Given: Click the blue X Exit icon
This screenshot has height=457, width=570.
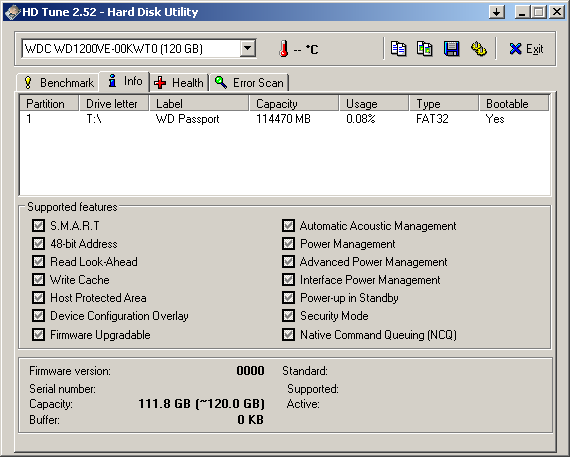Looking at the screenshot, I should tap(515, 49).
